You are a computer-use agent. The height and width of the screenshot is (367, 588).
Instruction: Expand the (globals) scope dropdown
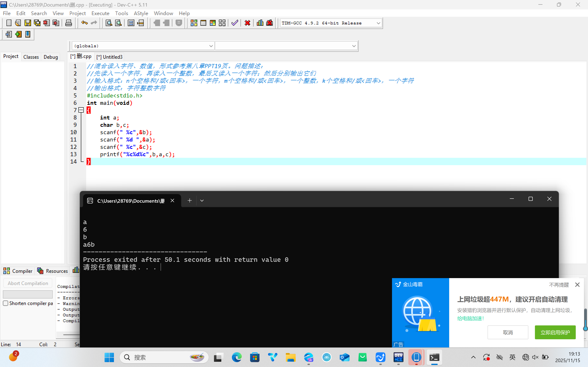(211, 46)
